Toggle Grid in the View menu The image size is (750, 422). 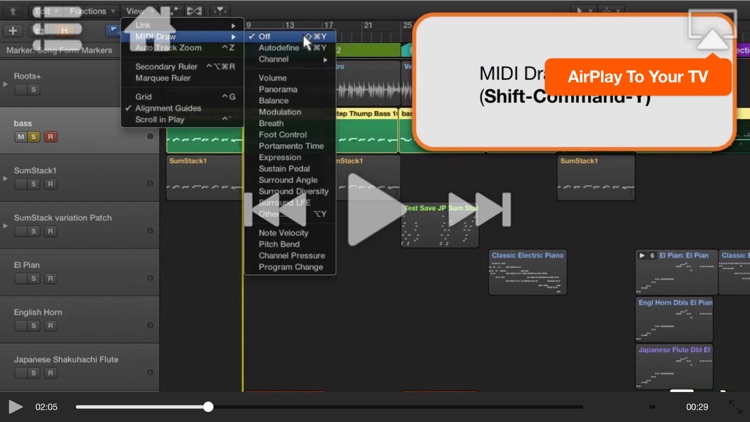[x=182, y=97]
